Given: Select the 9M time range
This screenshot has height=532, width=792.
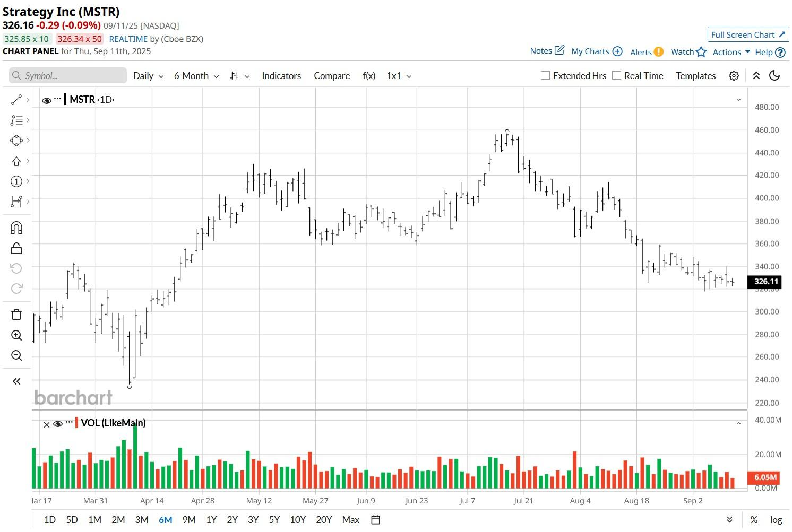Looking at the screenshot, I should [x=189, y=520].
